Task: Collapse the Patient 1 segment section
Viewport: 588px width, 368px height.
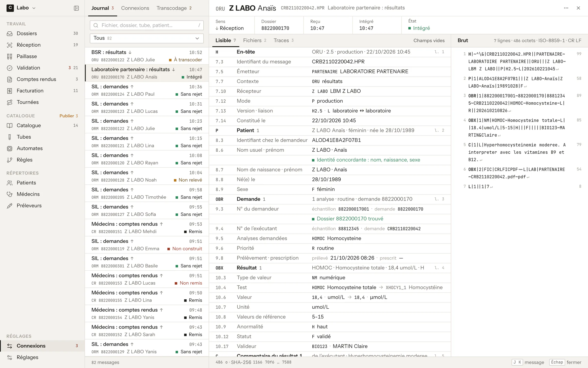Action: coord(330,131)
